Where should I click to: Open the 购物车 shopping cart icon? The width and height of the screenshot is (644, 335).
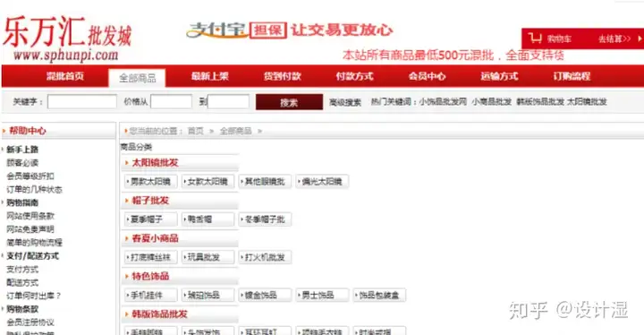[535, 39]
